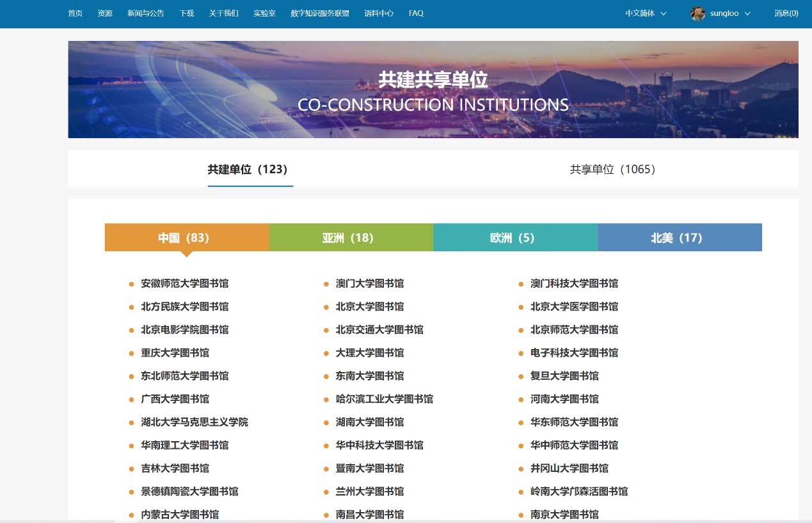Select the blue 北美（17）region tab
812x523 pixels.
(x=680, y=237)
